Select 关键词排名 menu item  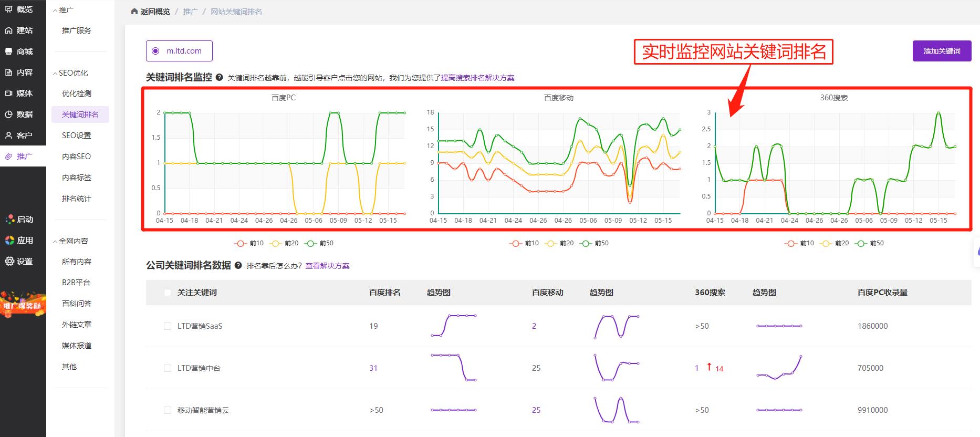click(80, 115)
